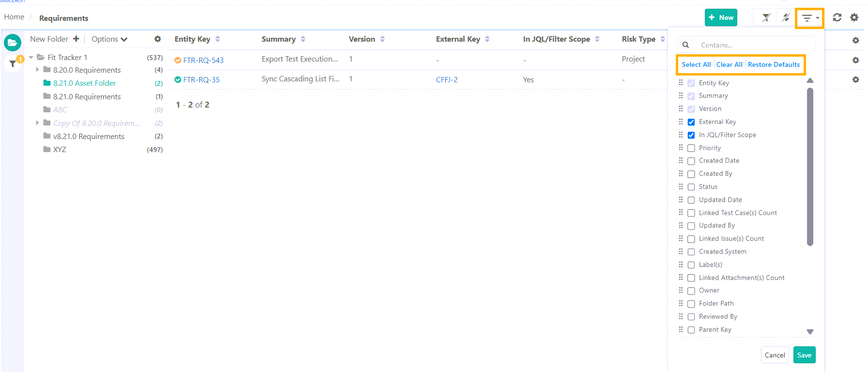Check the Folder Path checkbox

click(691, 304)
